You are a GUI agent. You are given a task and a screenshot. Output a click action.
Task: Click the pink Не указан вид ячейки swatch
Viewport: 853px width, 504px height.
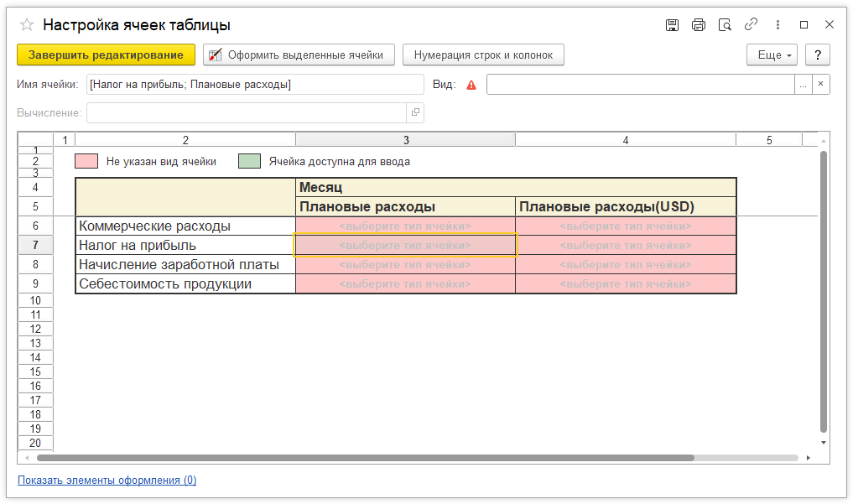coord(86,161)
